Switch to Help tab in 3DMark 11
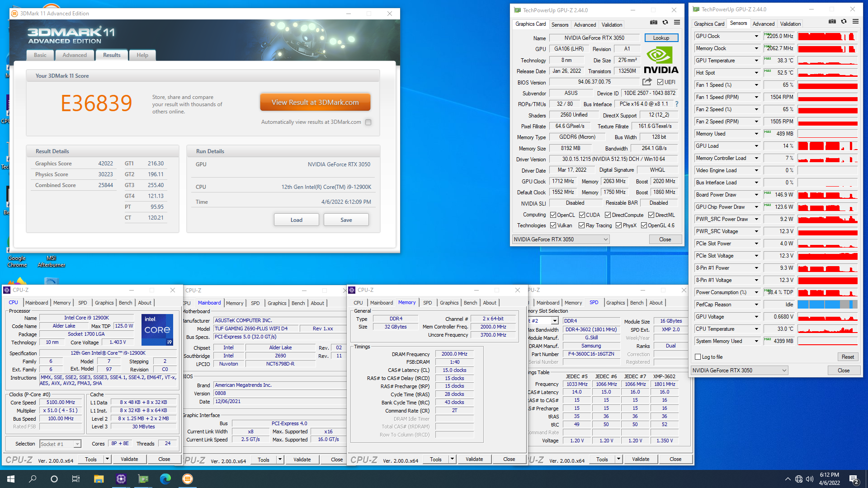 coord(142,55)
